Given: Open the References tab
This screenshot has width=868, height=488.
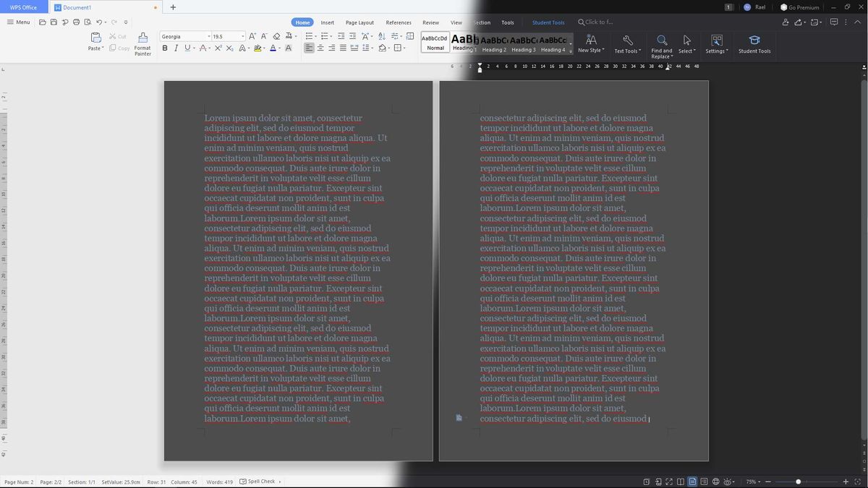Looking at the screenshot, I should pyautogui.click(x=399, y=22).
